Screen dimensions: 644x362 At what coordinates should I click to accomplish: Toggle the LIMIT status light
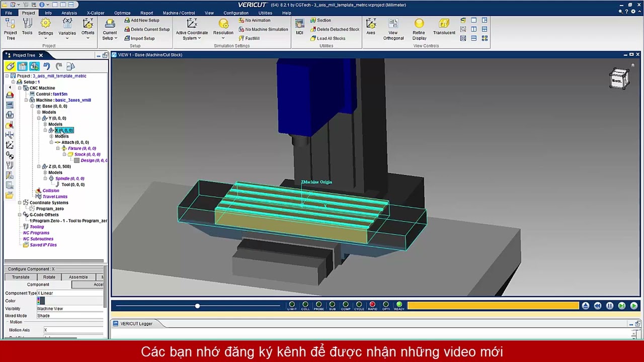292,305
